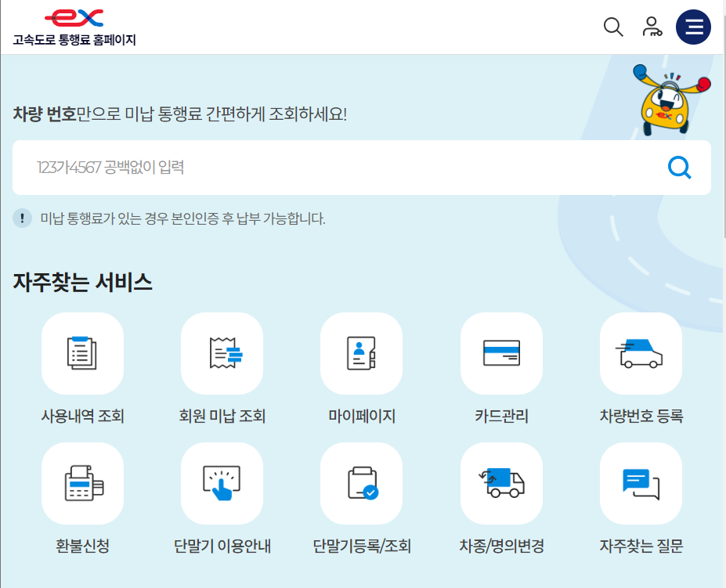
Task: Click the 환불신청 label
Action: pos(82,546)
